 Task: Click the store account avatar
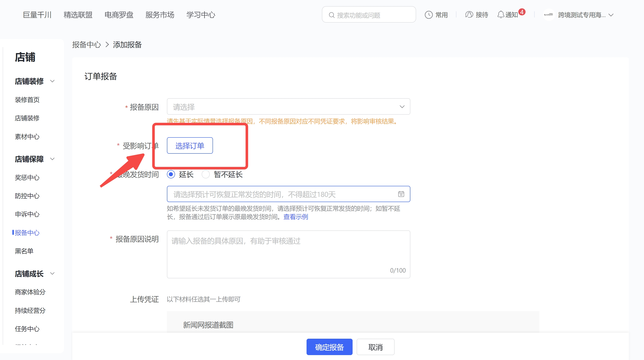tap(549, 14)
